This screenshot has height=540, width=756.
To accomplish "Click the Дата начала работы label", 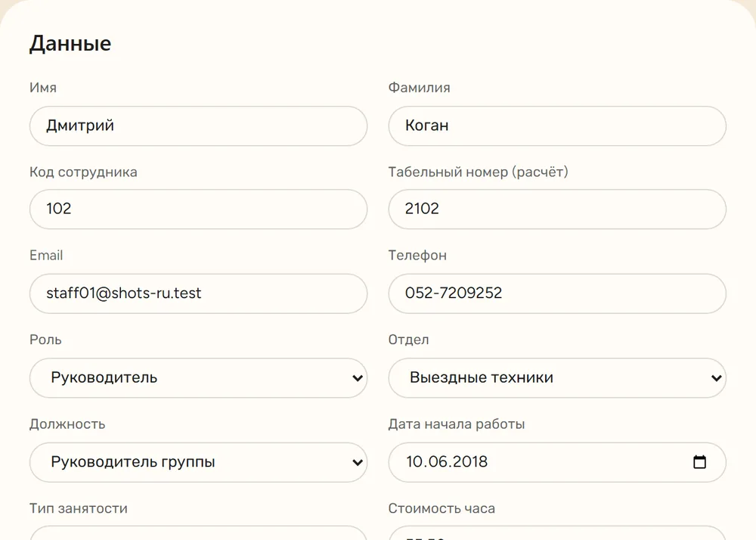I will 456,424.
